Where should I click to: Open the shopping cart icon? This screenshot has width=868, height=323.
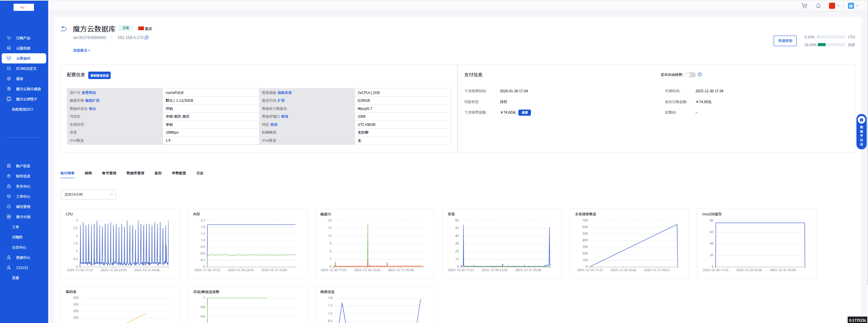(x=805, y=6)
